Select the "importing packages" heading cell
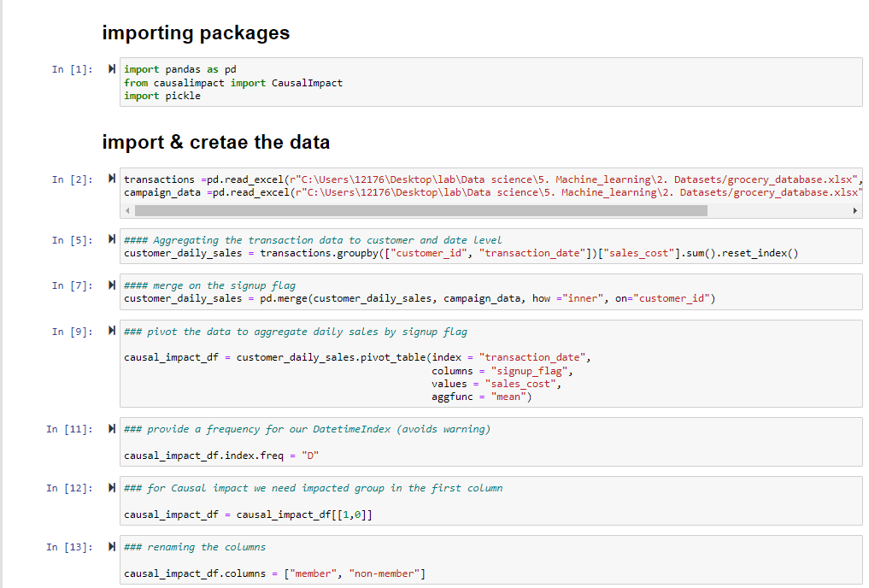Viewport: 869px width, 588px height. [x=196, y=33]
